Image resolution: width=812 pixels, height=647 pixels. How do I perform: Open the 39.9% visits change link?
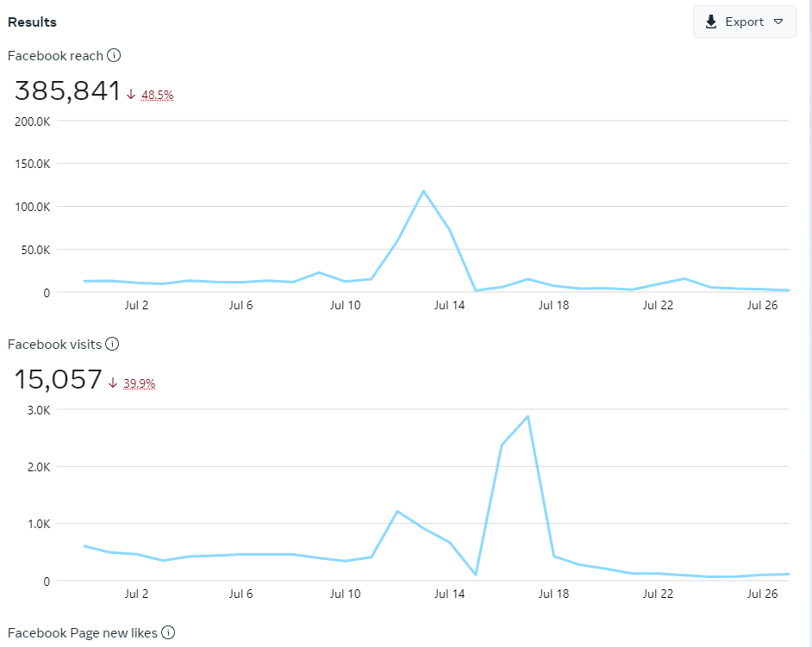139,383
